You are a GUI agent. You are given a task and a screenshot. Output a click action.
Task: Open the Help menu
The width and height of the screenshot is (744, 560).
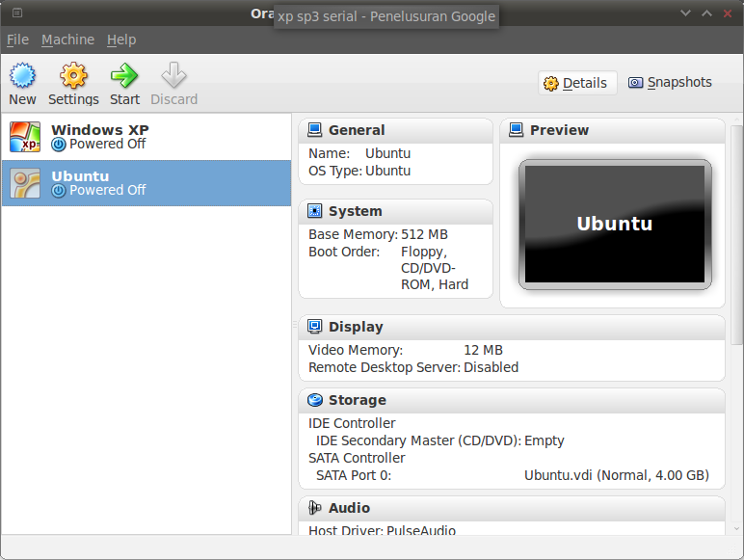click(x=121, y=40)
